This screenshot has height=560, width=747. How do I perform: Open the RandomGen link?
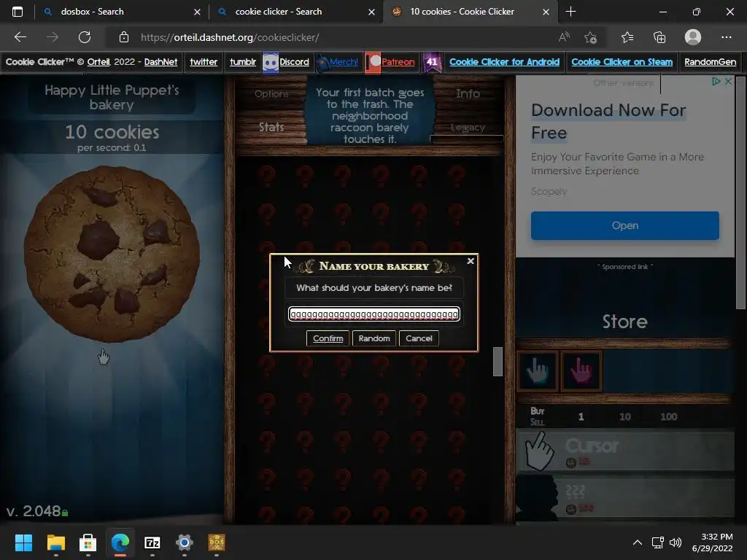[710, 62]
